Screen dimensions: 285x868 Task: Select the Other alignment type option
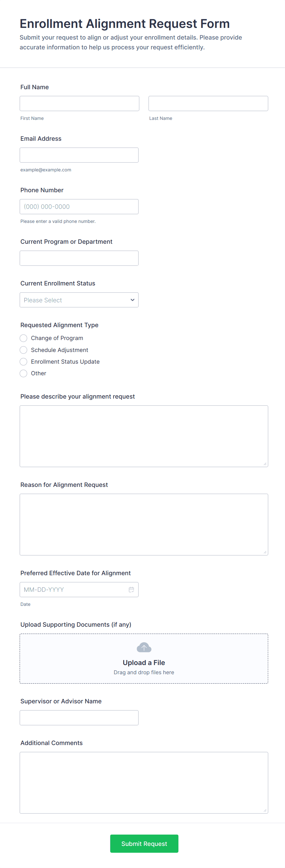[x=23, y=373]
